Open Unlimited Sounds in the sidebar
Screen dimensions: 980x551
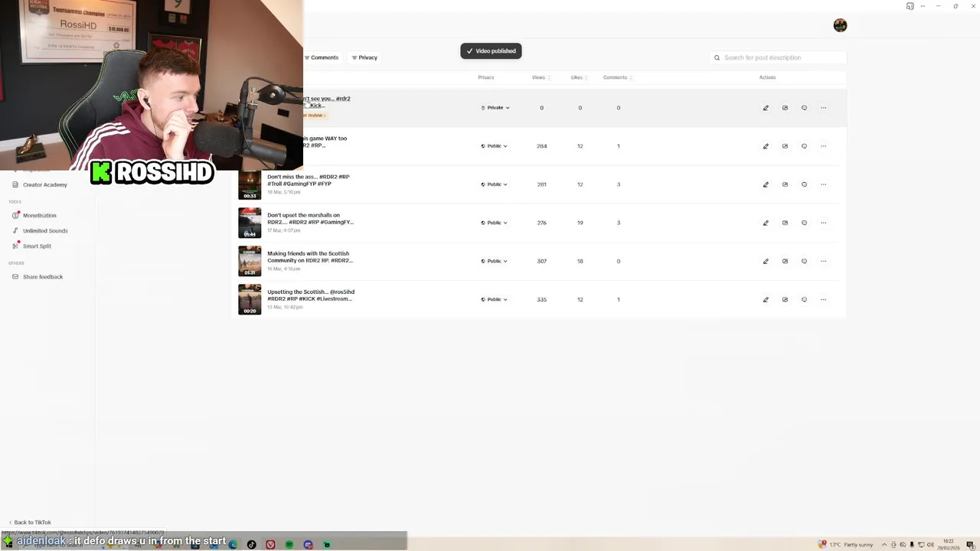pos(40,230)
